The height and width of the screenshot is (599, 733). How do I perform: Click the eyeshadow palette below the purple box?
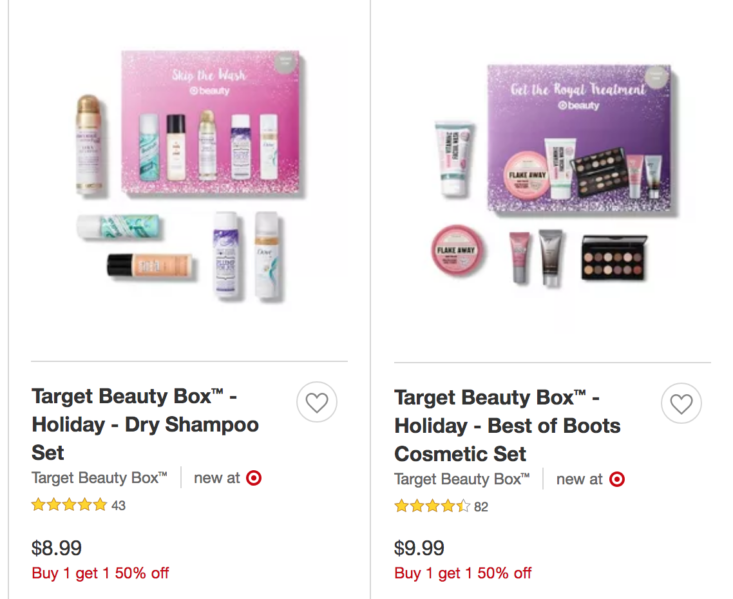pos(614,258)
